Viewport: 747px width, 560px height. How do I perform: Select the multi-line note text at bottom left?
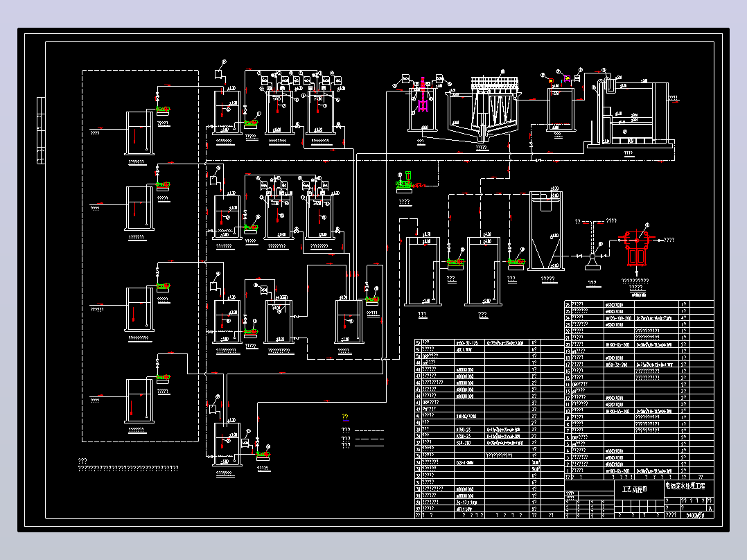tap(128, 464)
